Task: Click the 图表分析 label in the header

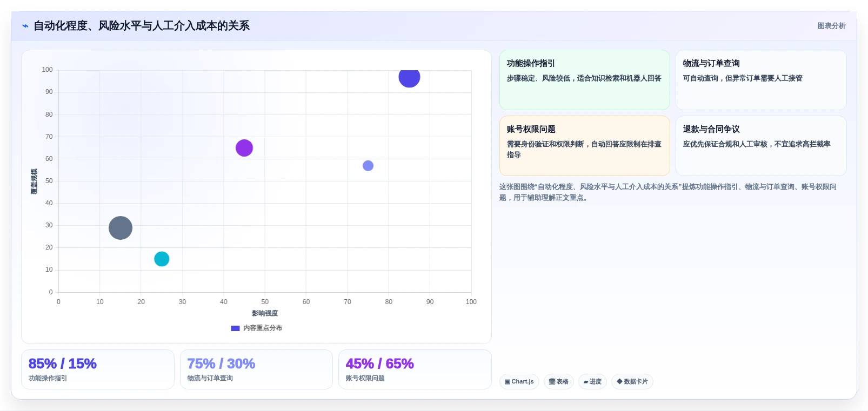Action: pos(831,26)
